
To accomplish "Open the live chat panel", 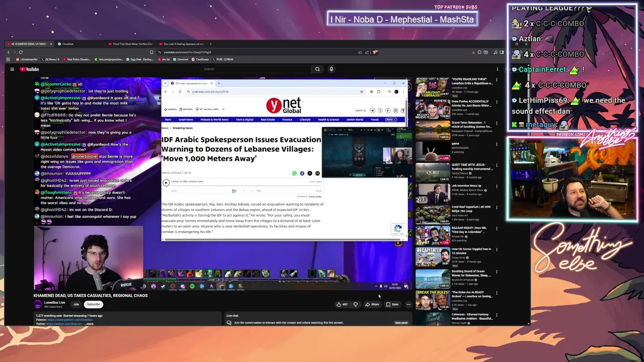I will click(x=401, y=323).
